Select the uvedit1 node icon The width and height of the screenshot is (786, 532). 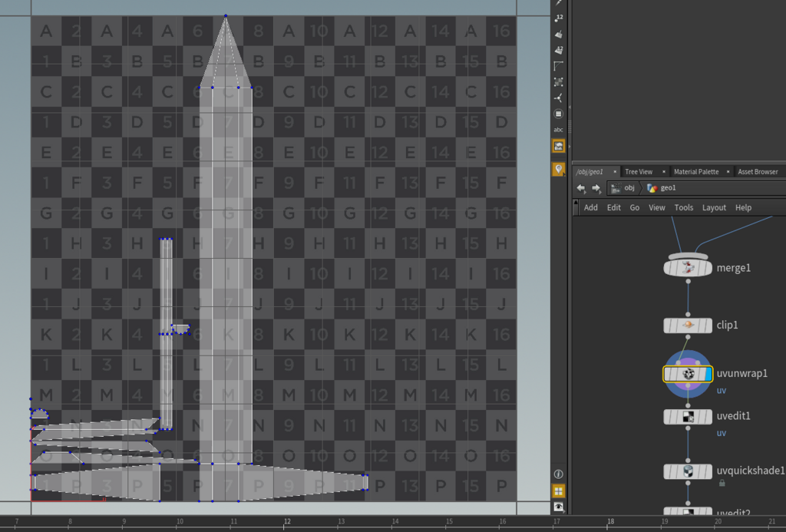point(688,417)
